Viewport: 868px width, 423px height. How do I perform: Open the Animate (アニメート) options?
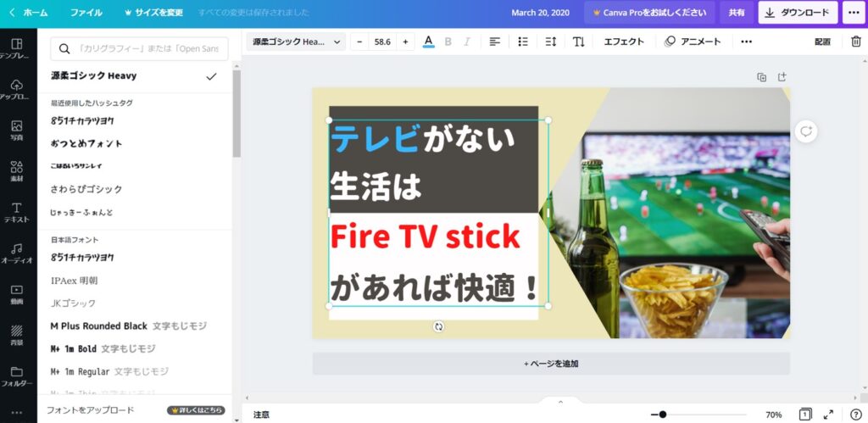coord(693,42)
